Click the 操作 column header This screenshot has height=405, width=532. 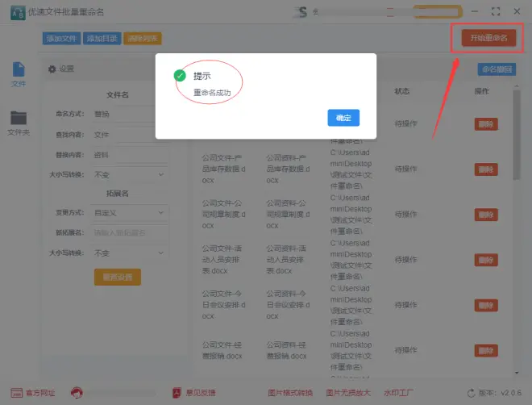click(x=481, y=91)
